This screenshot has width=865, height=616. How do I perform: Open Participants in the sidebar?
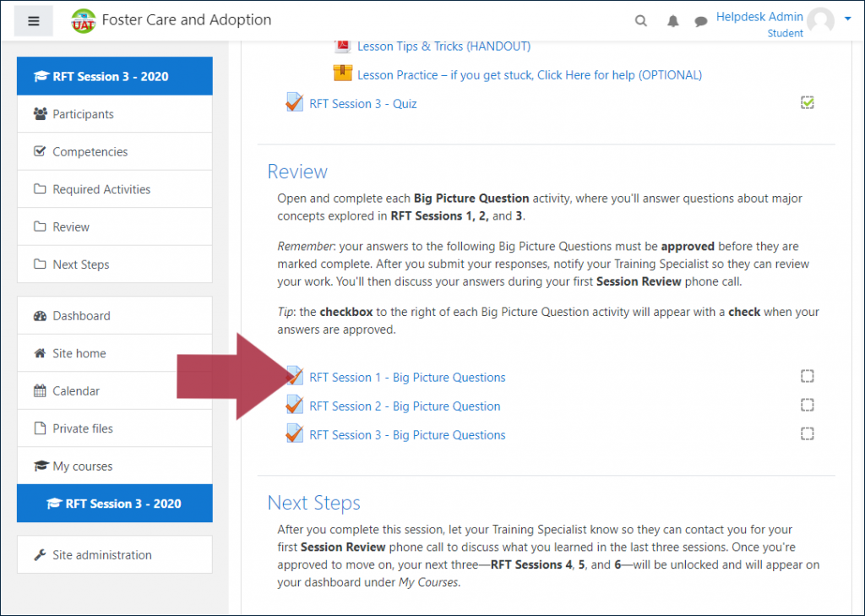(x=115, y=114)
